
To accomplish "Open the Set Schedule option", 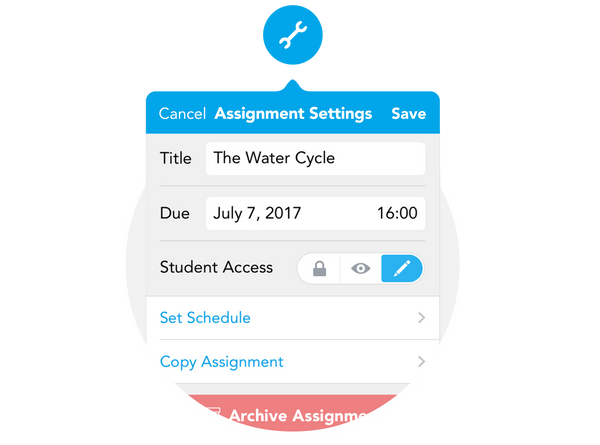I will pos(205,318).
